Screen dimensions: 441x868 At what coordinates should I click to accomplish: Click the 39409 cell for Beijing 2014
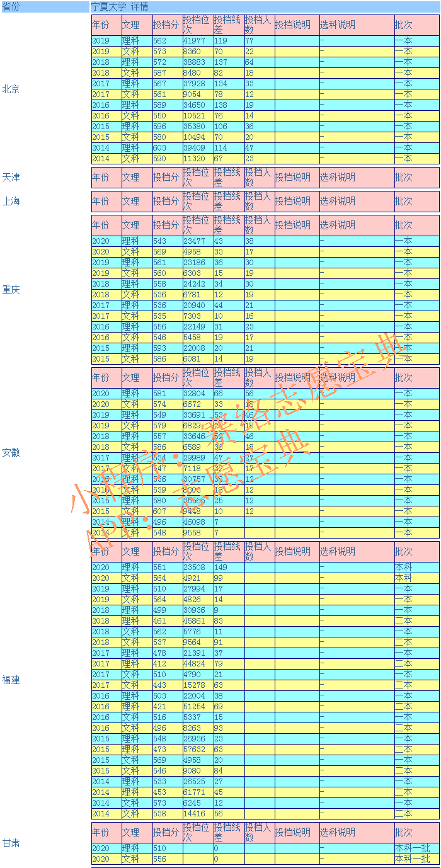pyautogui.click(x=198, y=148)
